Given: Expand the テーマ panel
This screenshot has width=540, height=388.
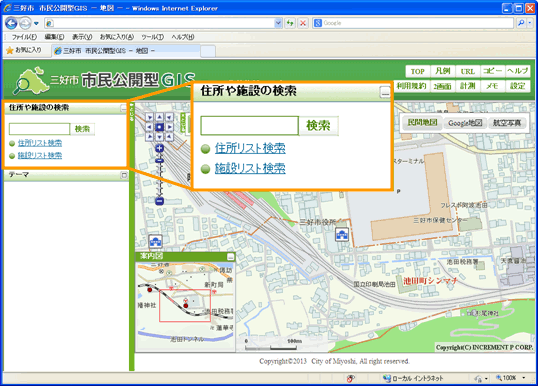Looking at the screenshot, I should (x=124, y=176).
